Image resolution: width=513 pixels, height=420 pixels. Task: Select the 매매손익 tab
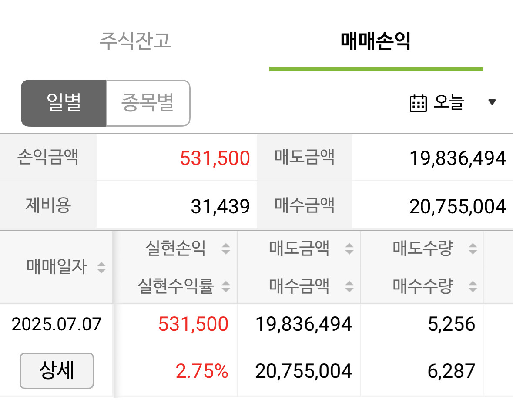point(376,42)
